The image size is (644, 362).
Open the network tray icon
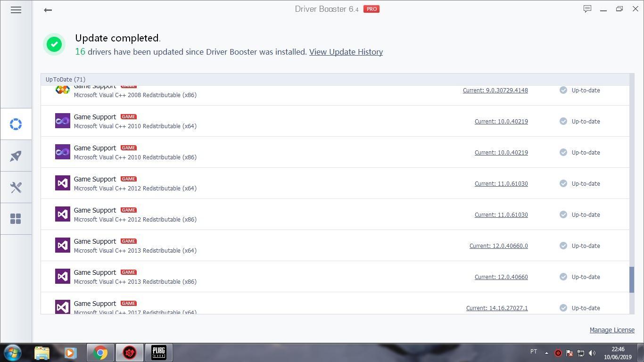[581, 353]
